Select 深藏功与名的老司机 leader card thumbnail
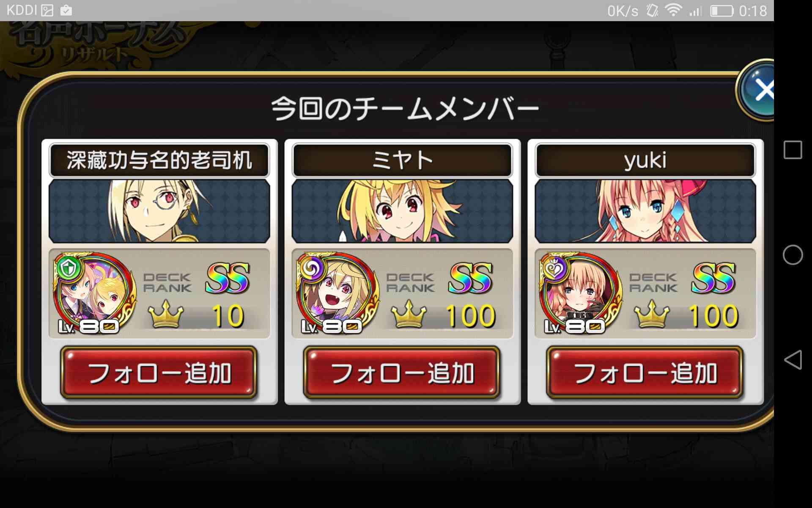This screenshot has width=812, height=508. coord(94,293)
